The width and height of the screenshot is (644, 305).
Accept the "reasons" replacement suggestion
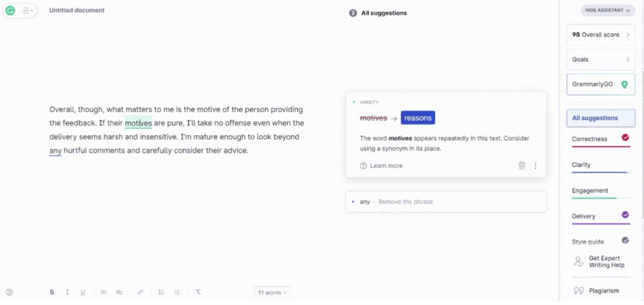click(418, 118)
